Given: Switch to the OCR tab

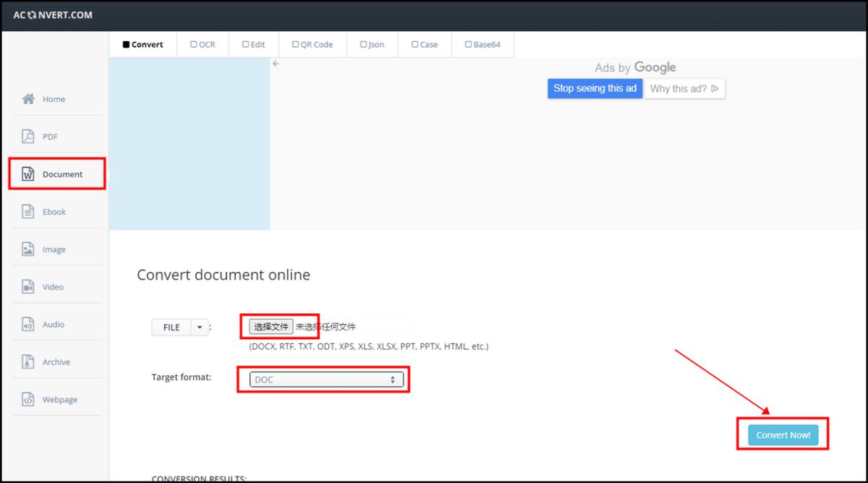Looking at the screenshot, I should pos(203,44).
